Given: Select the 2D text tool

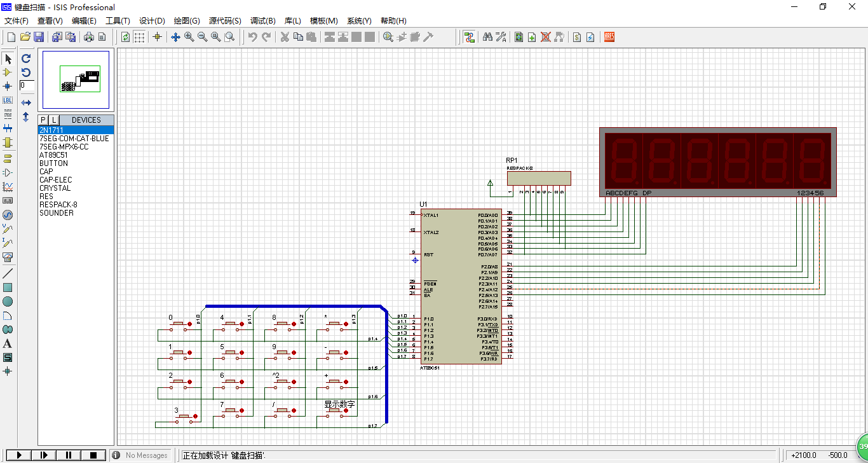Looking at the screenshot, I should coord(8,343).
